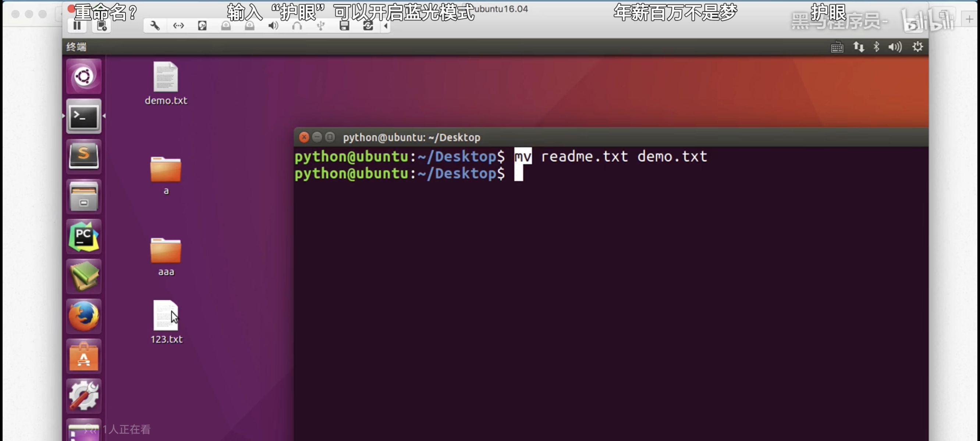Open the network indicator menu
The width and height of the screenshot is (980, 441).
[x=858, y=47]
